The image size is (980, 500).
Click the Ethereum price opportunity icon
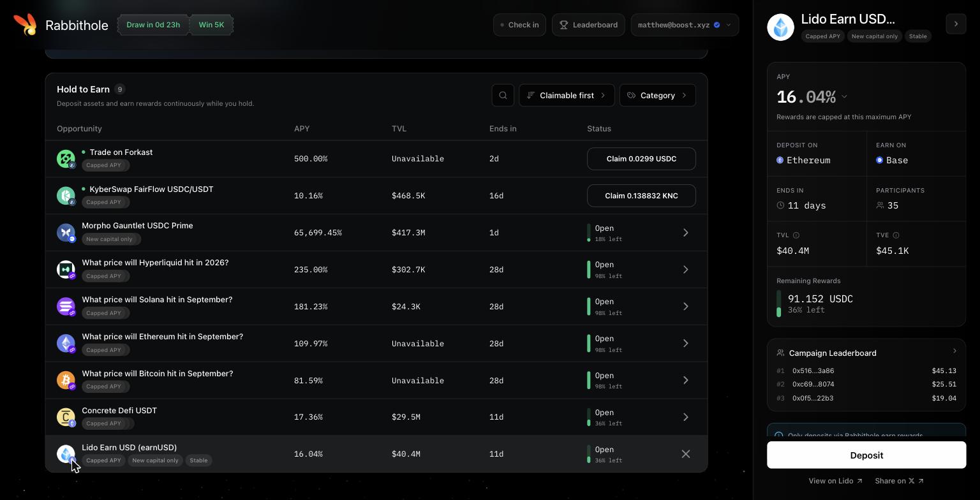coord(66,344)
